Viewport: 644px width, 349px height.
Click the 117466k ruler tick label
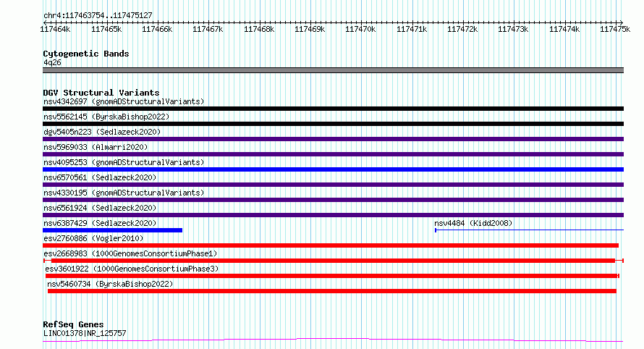(157, 29)
